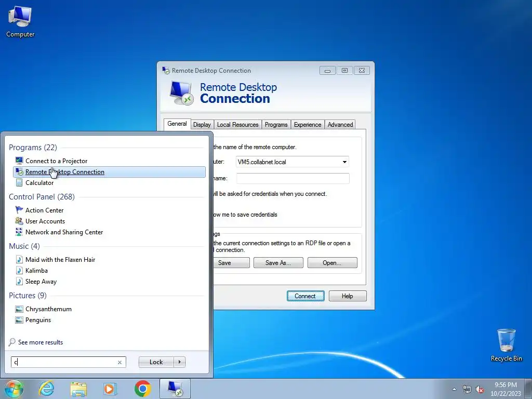
Task: Open Connect to a Projector
Action: pos(56,161)
